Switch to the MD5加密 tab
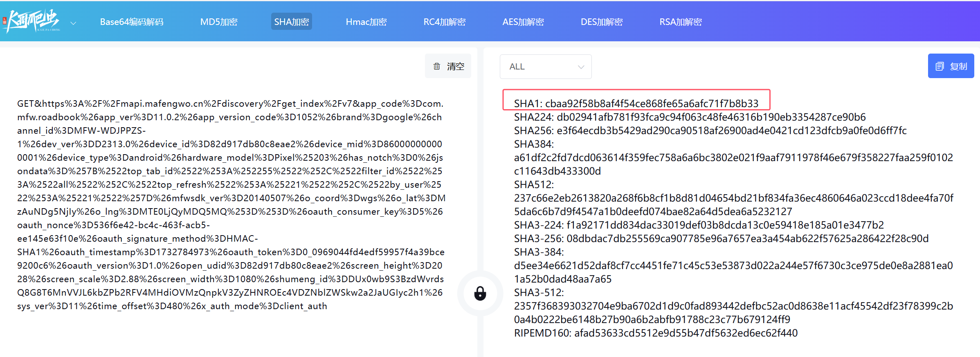980x357 pixels. pyautogui.click(x=219, y=22)
